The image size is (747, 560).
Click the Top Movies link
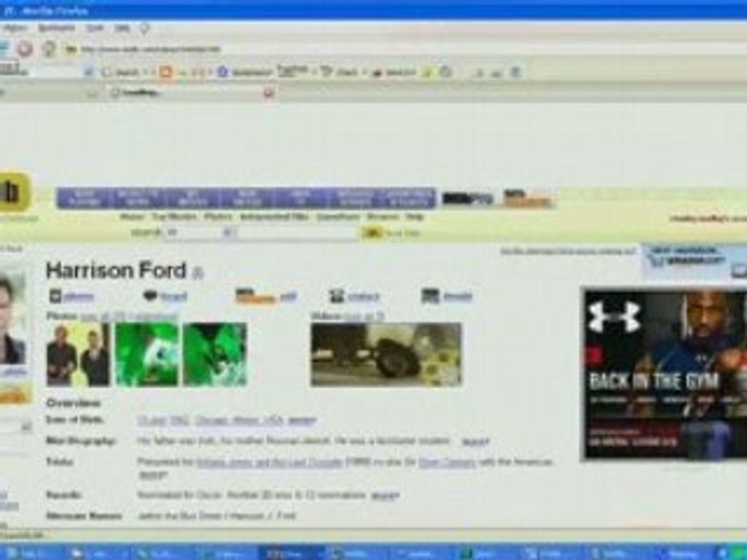coord(174,217)
